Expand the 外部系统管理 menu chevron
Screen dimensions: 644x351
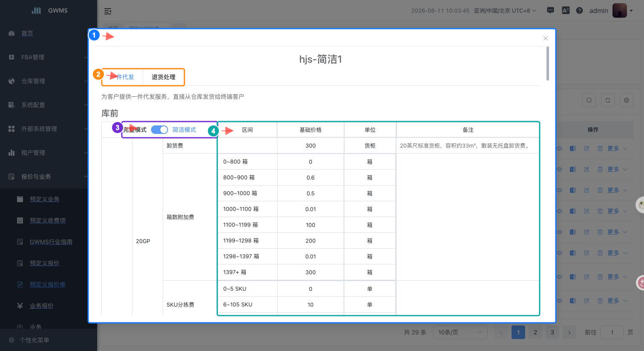click(x=86, y=129)
